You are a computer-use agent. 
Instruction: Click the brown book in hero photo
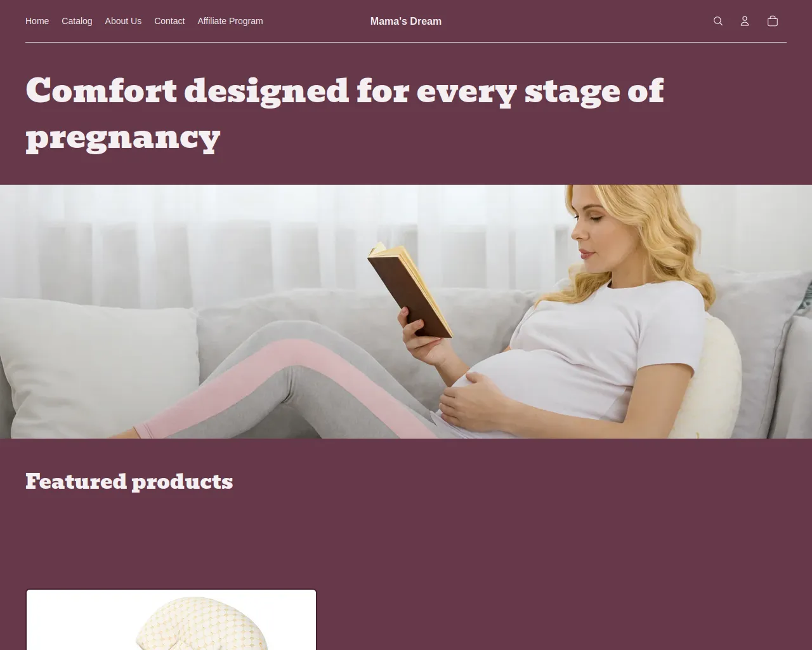tap(410, 290)
